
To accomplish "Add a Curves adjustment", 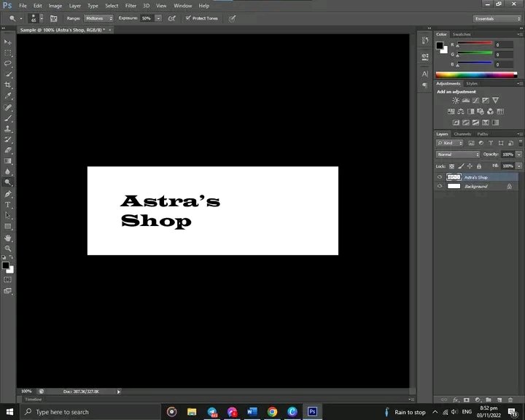I will [475, 101].
